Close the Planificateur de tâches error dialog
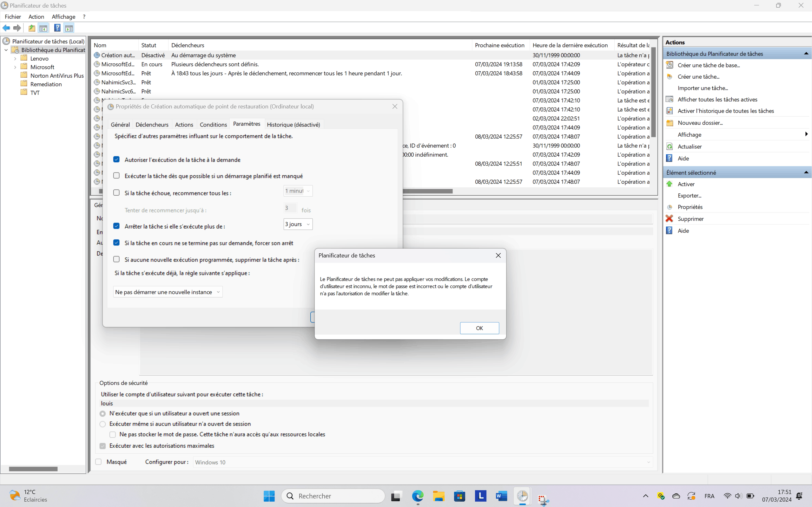This screenshot has height=507, width=812. coord(498,256)
